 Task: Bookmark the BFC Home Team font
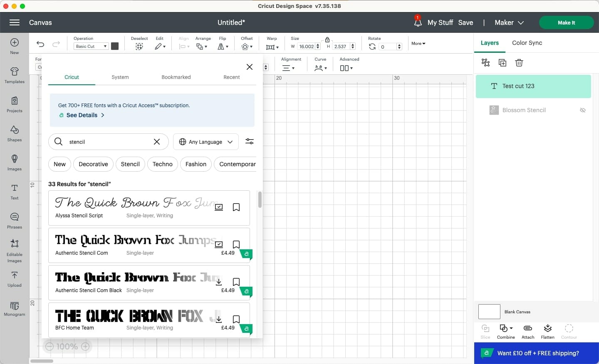(236, 319)
